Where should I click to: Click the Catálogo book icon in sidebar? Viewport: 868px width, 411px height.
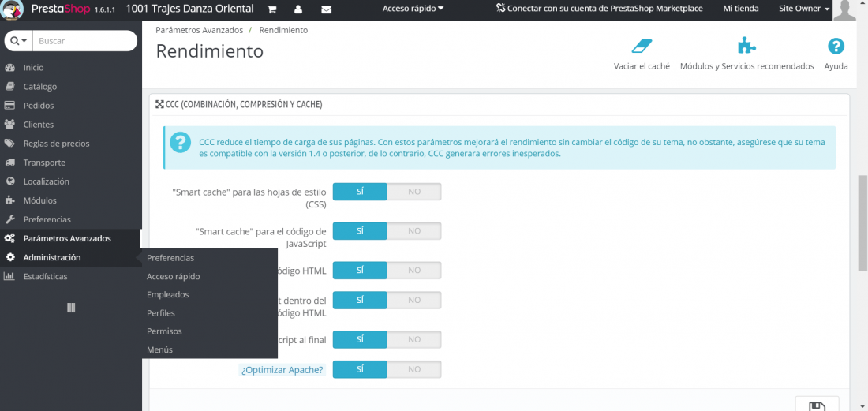click(9, 86)
